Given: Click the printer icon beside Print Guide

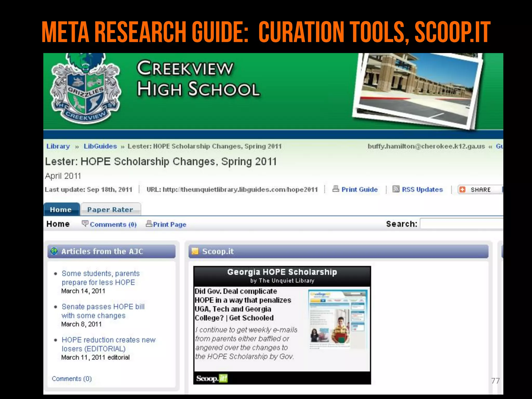Looking at the screenshot, I should point(336,189).
